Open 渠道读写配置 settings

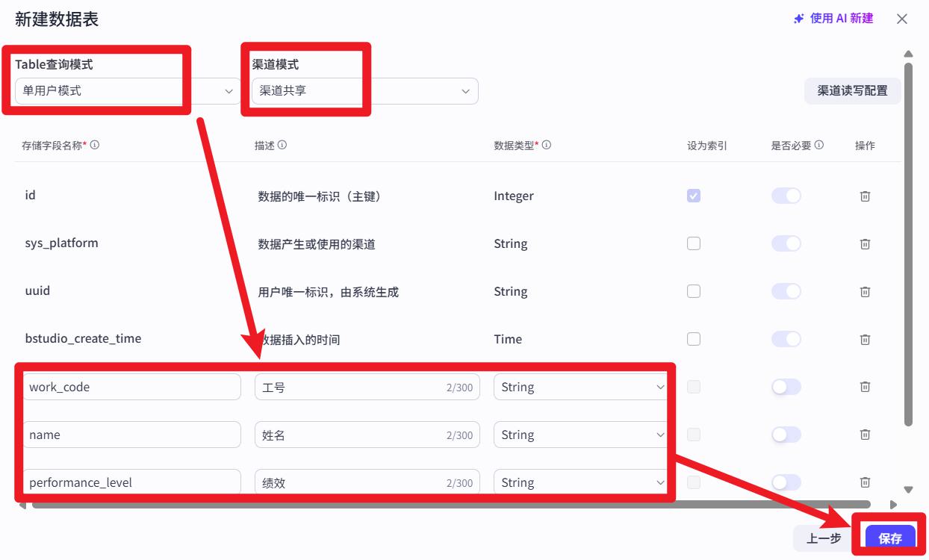852,90
